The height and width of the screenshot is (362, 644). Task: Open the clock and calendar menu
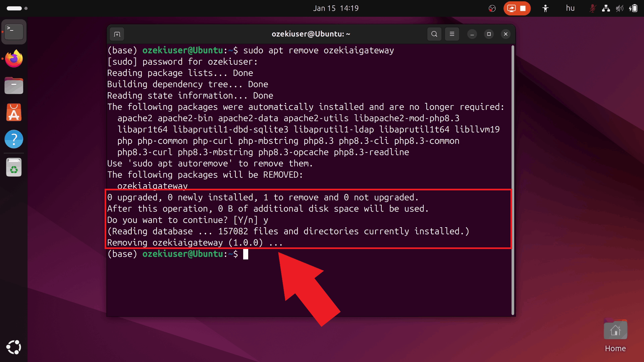[336, 8]
